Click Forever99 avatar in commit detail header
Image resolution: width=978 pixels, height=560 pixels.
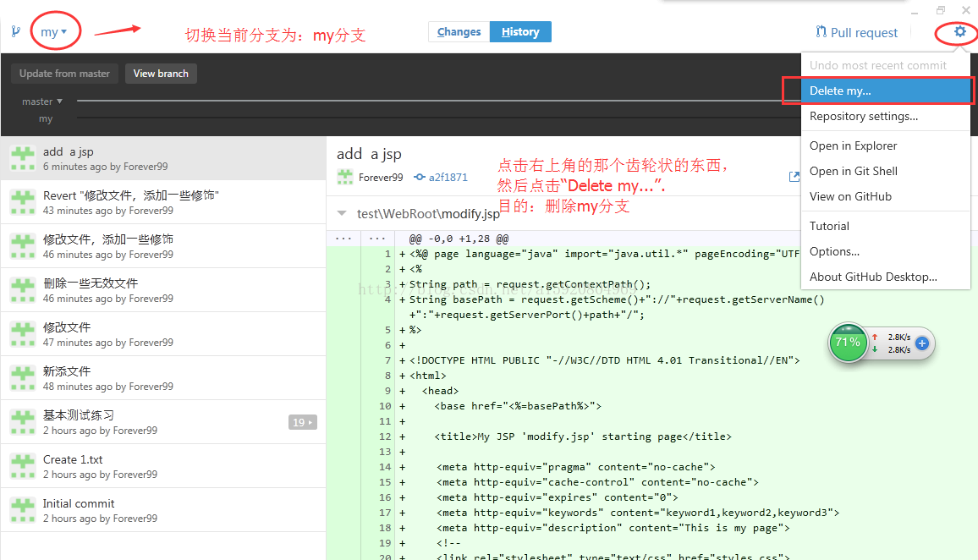[345, 177]
